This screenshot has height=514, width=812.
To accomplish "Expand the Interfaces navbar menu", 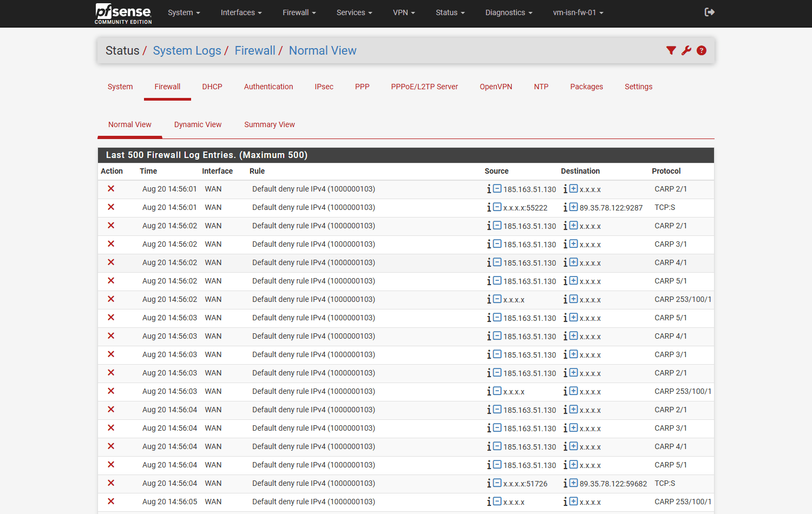I will (241, 12).
